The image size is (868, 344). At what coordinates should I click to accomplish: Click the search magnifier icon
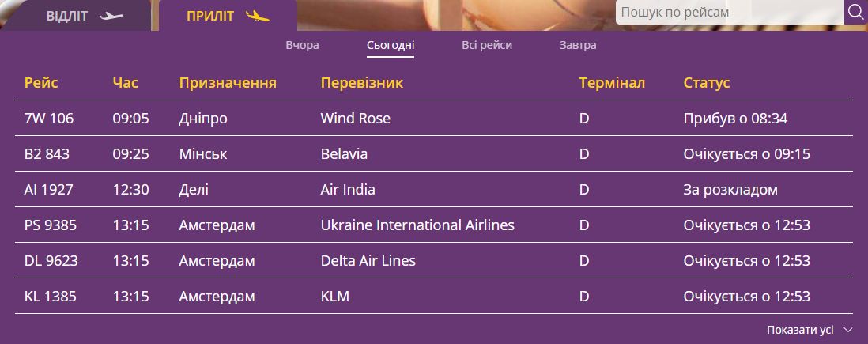tap(856, 12)
